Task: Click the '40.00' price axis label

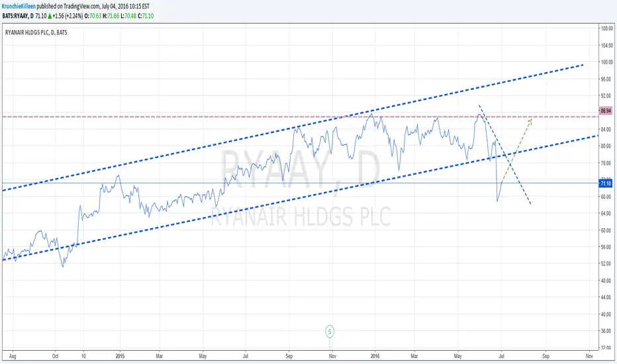Action: click(x=606, y=314)
